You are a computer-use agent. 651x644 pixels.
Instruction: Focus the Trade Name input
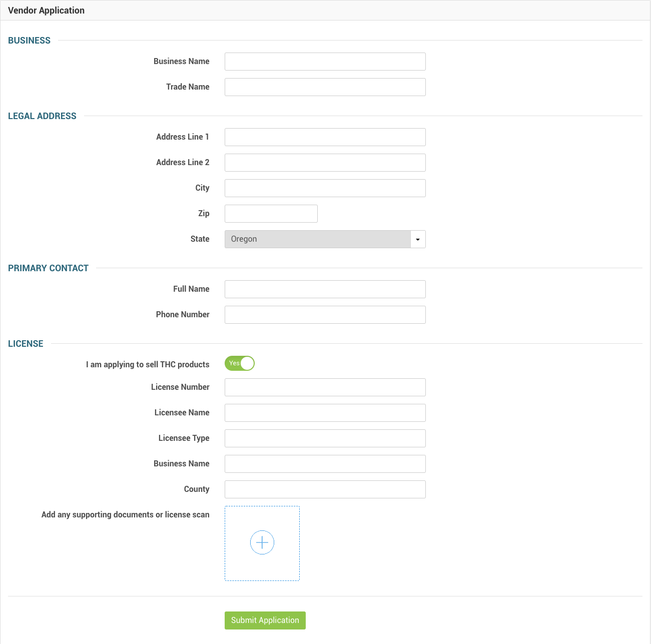point(325,87)
